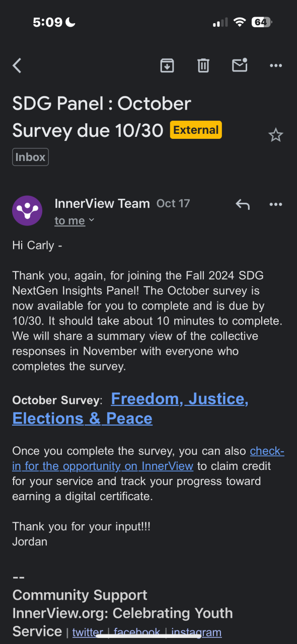Tap the reply arrow beside Oct 17
The image size is (297, 644).
point(243,204)
